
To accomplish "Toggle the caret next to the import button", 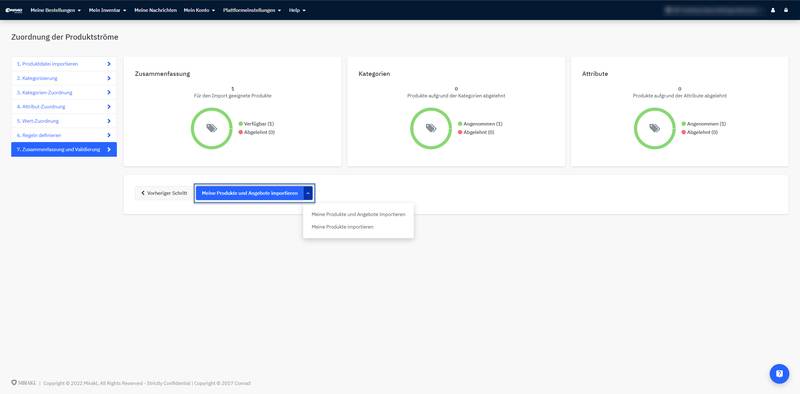I will (308, 193).
